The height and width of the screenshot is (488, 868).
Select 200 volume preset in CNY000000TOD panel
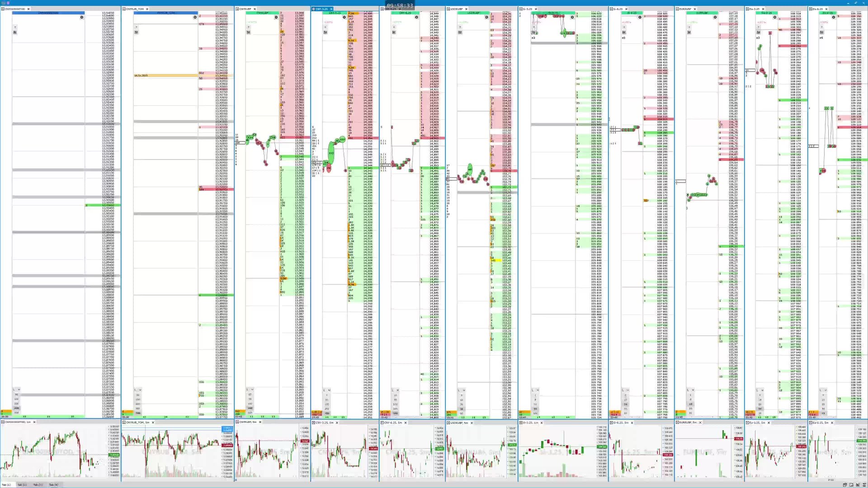tap(16, 404)
